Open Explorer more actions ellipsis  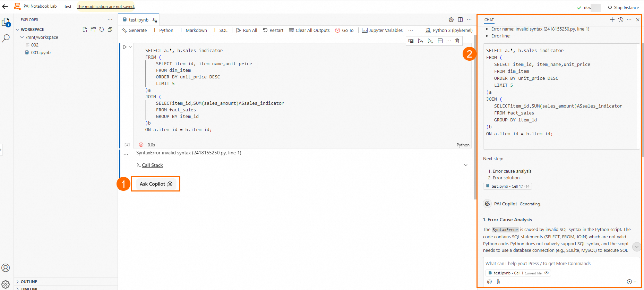[x=110, y=20]
